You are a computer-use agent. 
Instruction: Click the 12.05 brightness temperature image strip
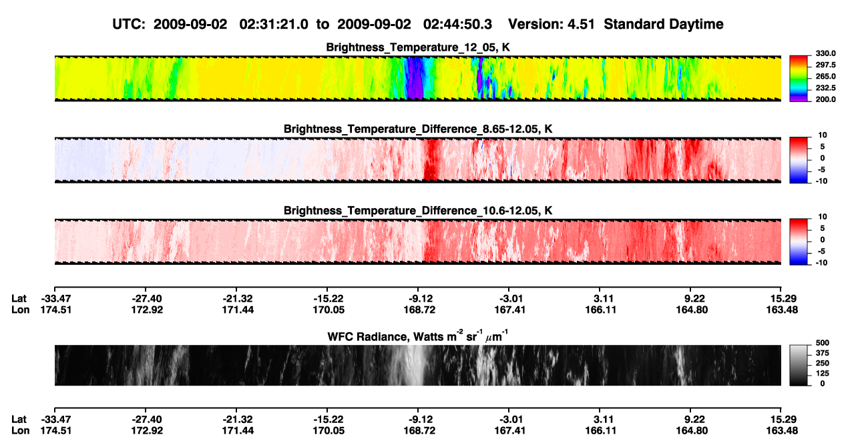coord(418,78)
